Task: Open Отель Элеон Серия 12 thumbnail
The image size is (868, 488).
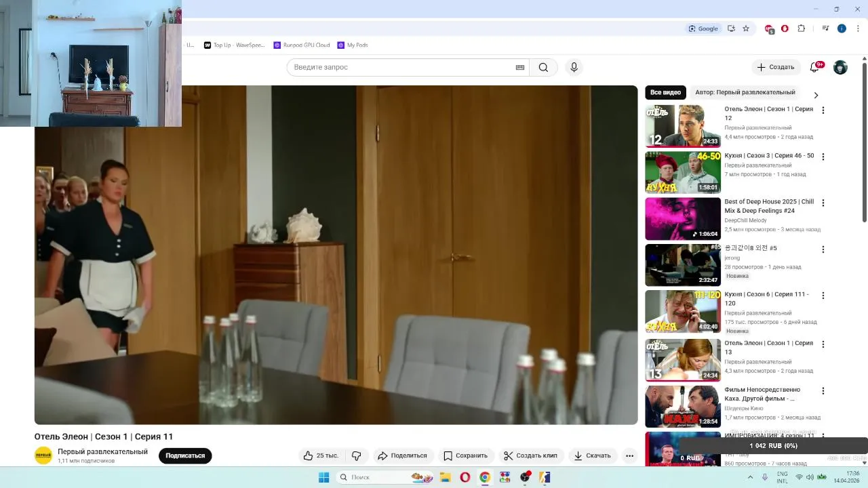Action: pos(683,126)
